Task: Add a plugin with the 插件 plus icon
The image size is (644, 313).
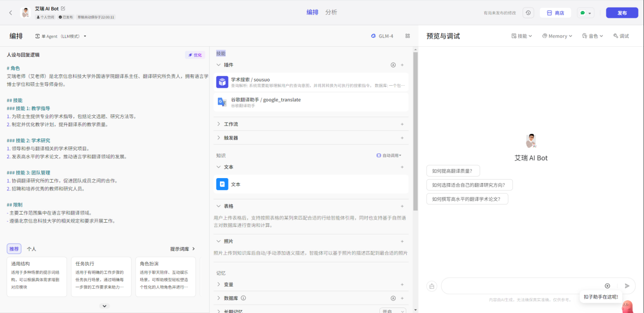Action: 402,65
